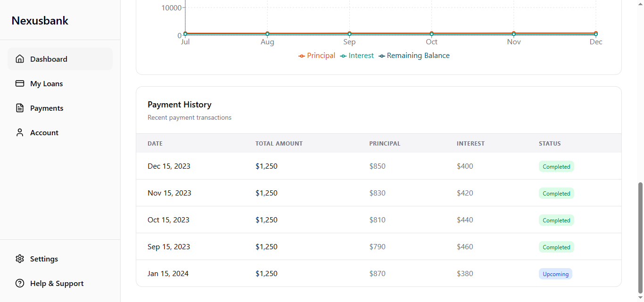Click the page vertical scrollbar thumb
Screen dimensions: 644x302
[x=640, y=238]
